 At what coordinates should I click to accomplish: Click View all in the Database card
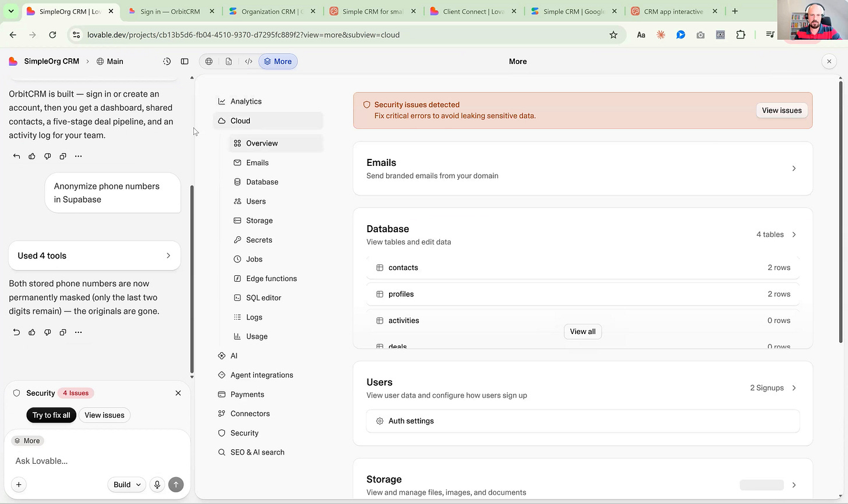[x=582, y=332]
